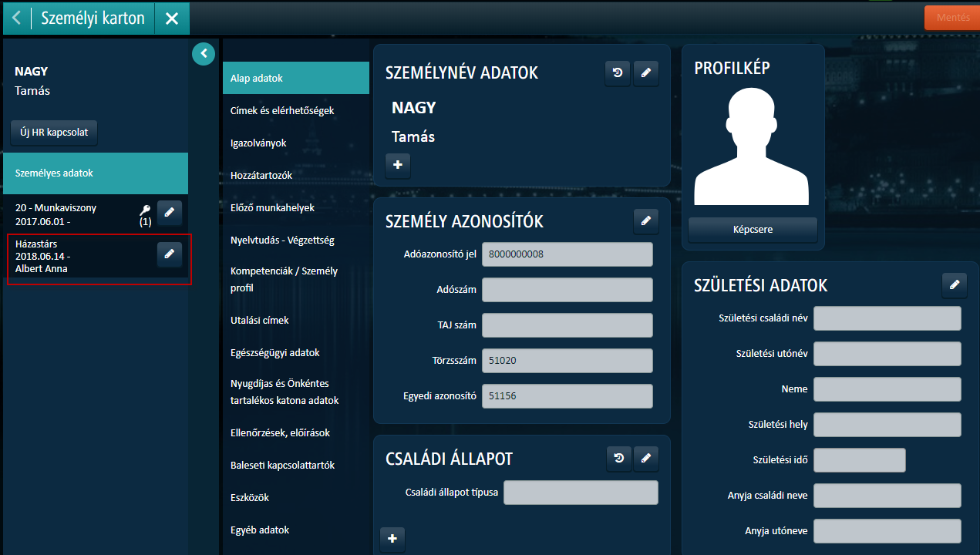Edit the Születési adatok section
Viewport: 980px width, 555px height.
click(954, 284)
